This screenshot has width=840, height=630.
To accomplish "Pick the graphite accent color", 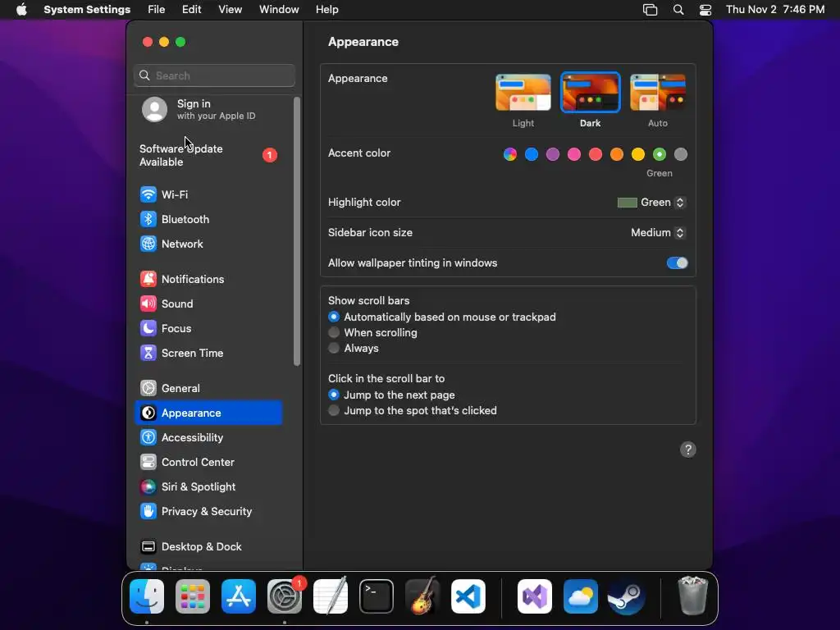I will [x=680, y=155].
